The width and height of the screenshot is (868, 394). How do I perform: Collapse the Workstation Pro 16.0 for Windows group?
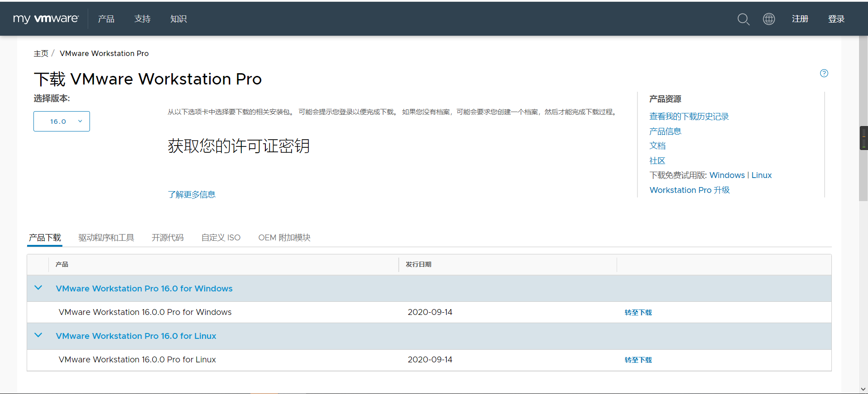pos(38,288)
